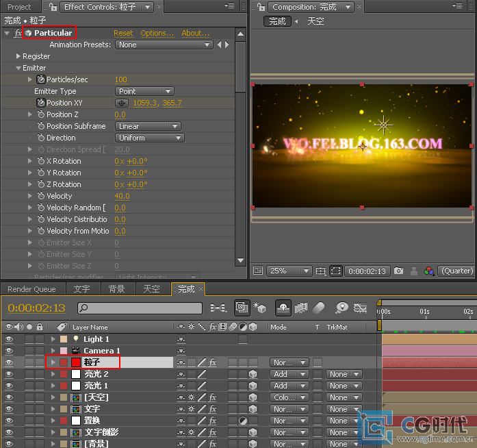477x448 pixels.
Task: Enable Frame Blending for comp
Action: pos(301,308)
